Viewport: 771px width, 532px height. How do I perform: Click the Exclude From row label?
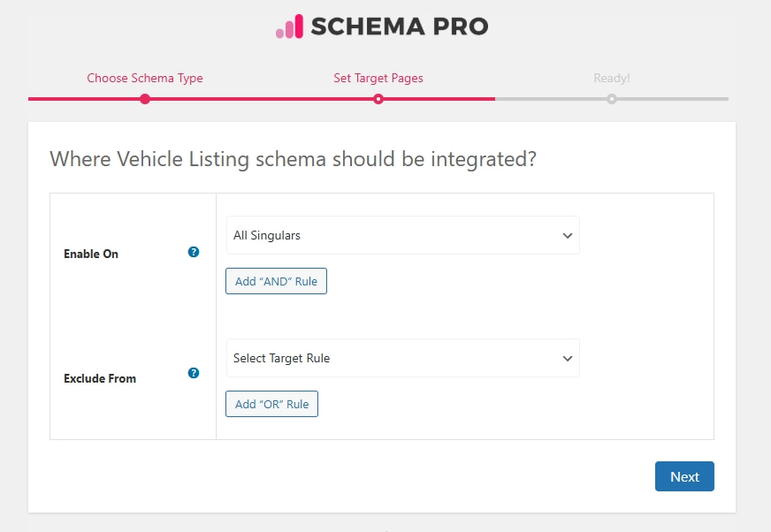click(100, 378)
